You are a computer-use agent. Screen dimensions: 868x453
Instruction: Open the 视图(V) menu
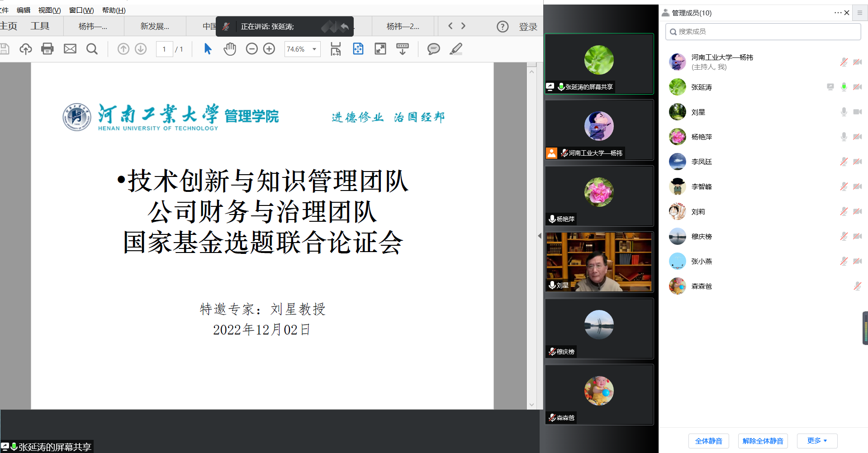[x=49, y=10]
